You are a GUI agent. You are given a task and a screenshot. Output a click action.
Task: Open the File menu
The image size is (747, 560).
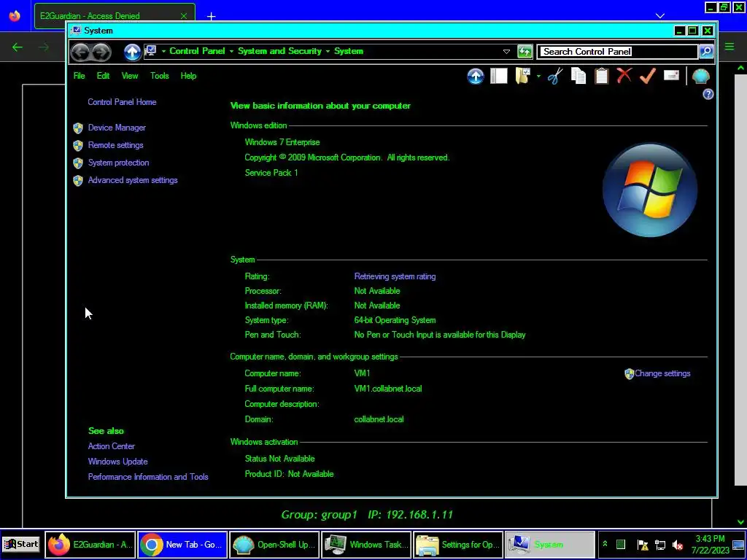click(x=79, y=76)
